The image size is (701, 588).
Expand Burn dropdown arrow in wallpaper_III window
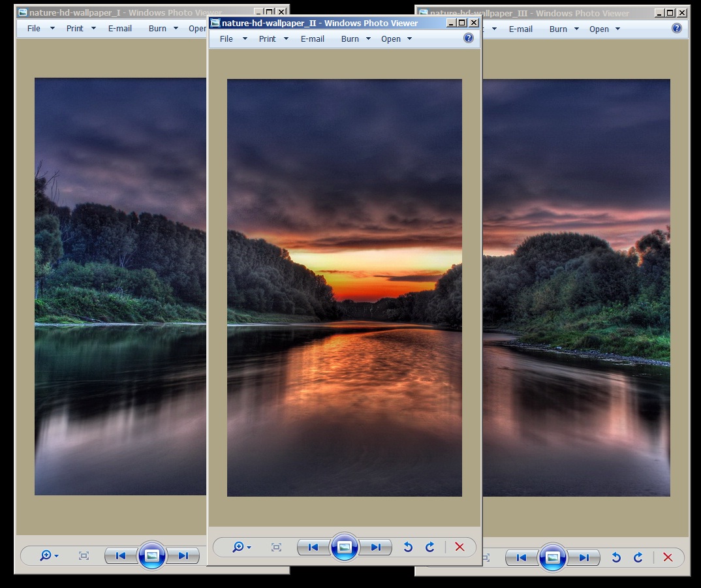pyautogui.click(x=577, y=29)
